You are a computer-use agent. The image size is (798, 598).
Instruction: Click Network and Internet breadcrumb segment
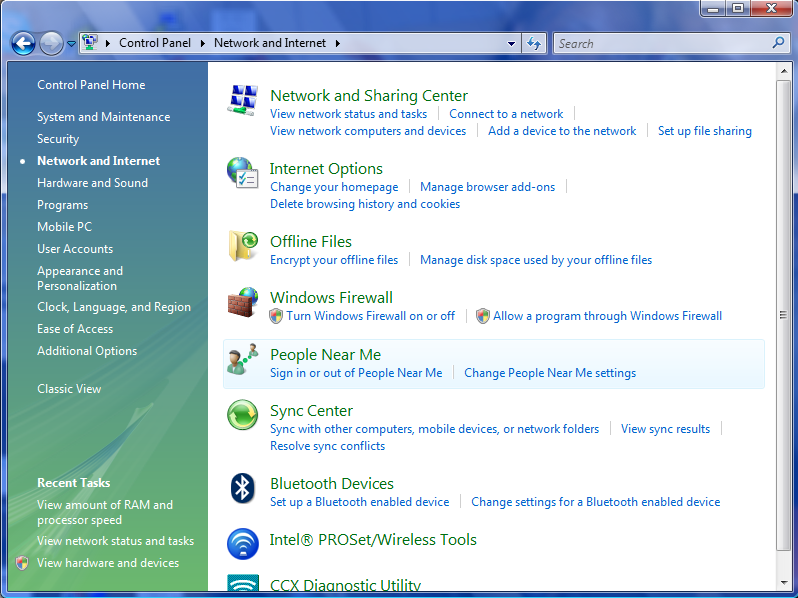pyautogui.click(x=270, y=43)
